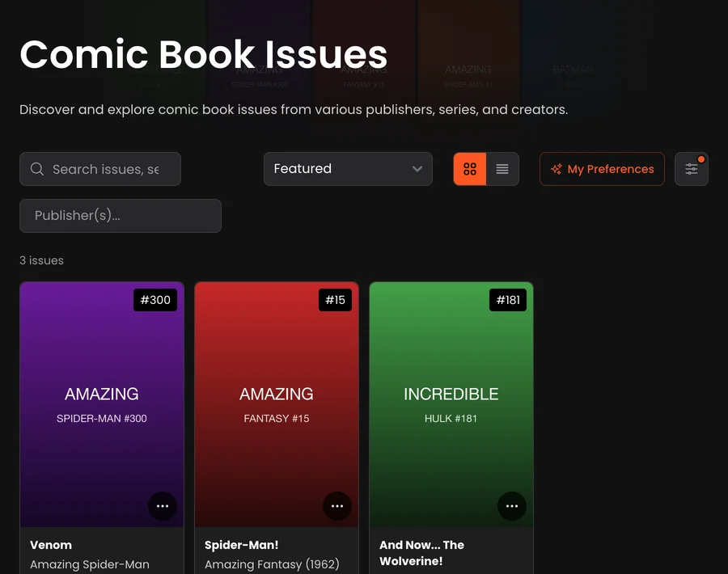Open the red Amazing Fantasy #15 cover
Image resolution: width=728 pixels, height=574 pixels.
tap(277, 404)
